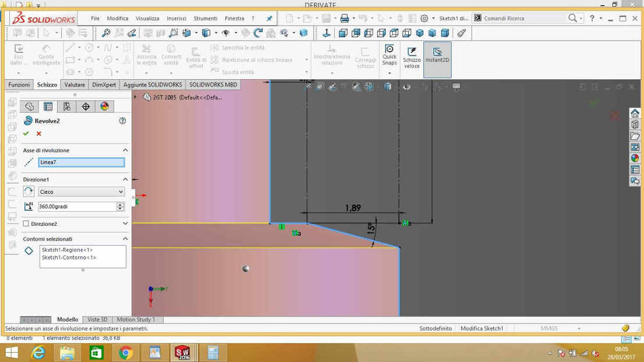Switch to the DimXpert tab
This screenshot has height=362, width=644.
(x=104, y=84)
